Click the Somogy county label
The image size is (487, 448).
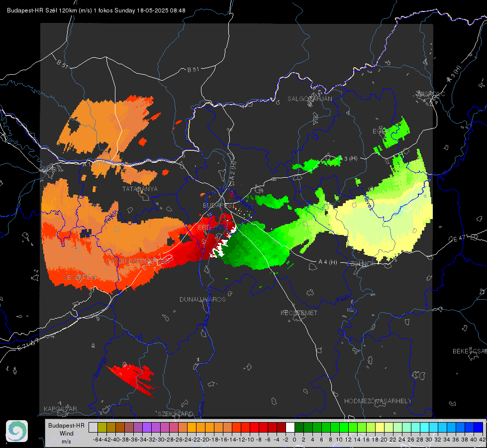(100, 367)
